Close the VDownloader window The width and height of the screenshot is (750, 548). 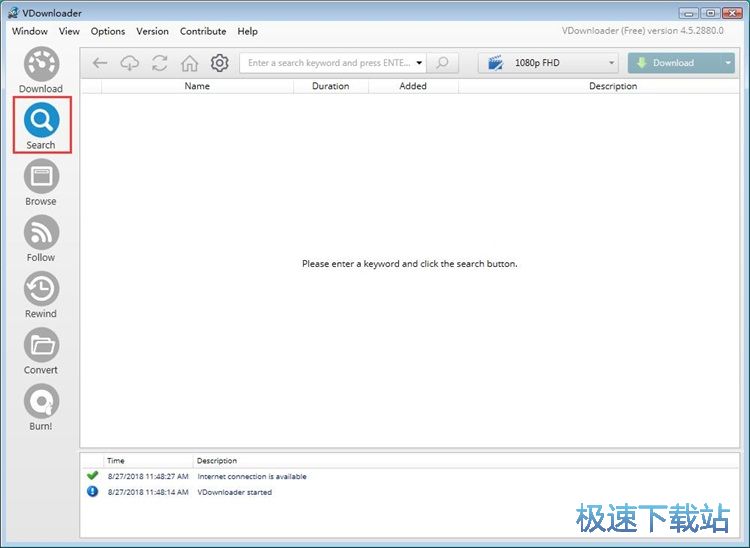pyautogui.click(x=732, y=13)
